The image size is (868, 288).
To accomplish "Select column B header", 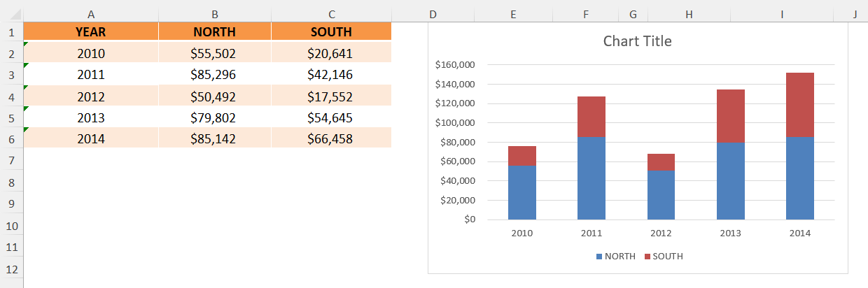I will point(215,14).
